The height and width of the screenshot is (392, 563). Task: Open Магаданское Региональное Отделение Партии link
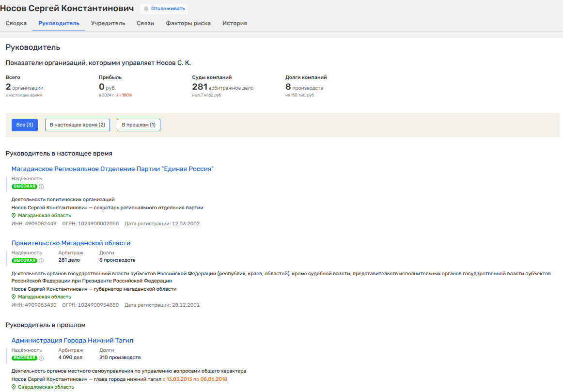pyautogui.click(x=112, y=169)
